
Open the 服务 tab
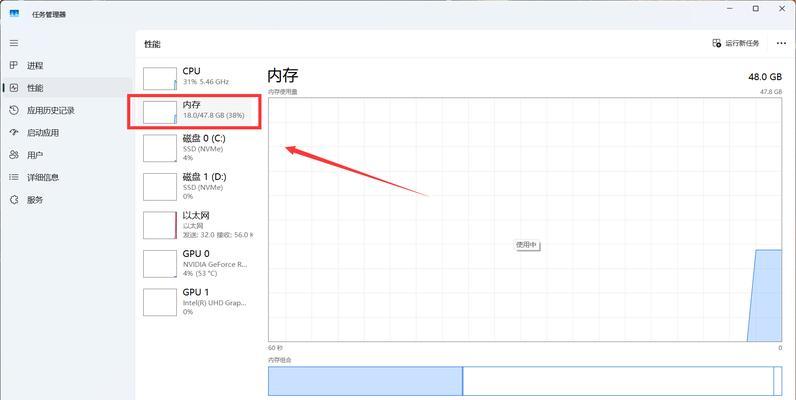[x=66, y=199]
